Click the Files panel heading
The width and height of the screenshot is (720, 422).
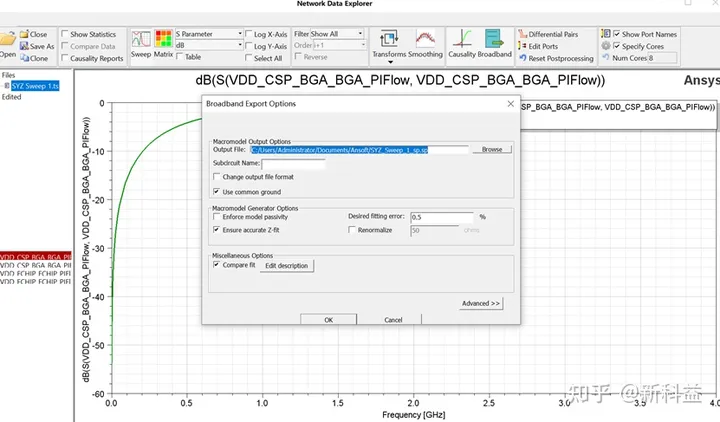tap(8, 75)
